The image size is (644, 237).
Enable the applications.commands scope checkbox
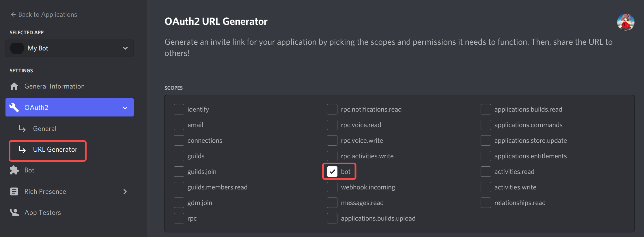pyautogui.click(x=486, y=125)
